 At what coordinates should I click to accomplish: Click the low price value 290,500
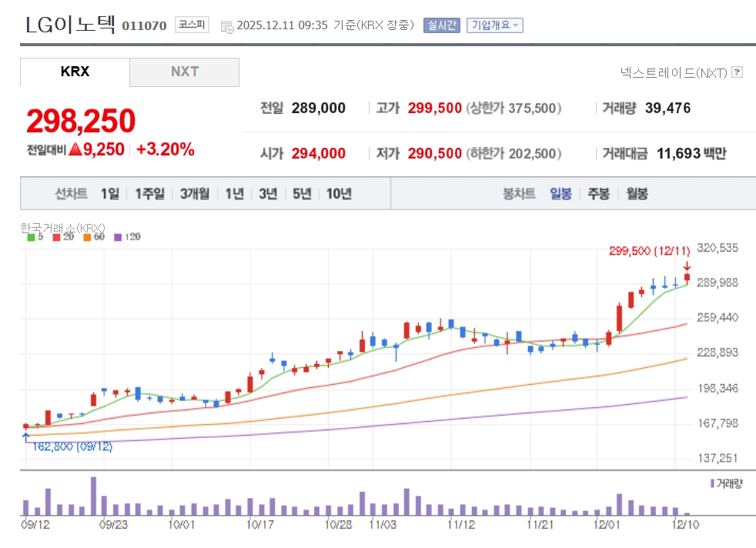coord(434,153)
